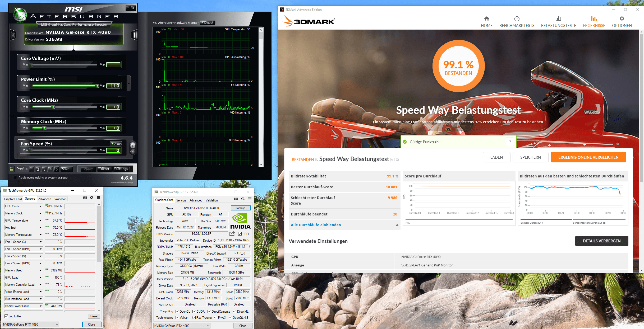
Task: Switch to Validation tab in GPU-Z Graphics Card window
Action: pos(212,200)
